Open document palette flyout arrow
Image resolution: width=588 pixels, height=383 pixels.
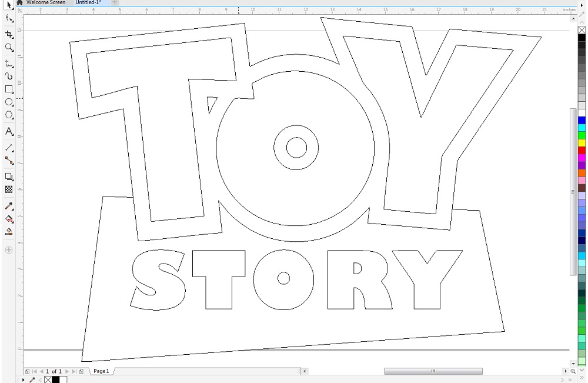click(24, 379)
